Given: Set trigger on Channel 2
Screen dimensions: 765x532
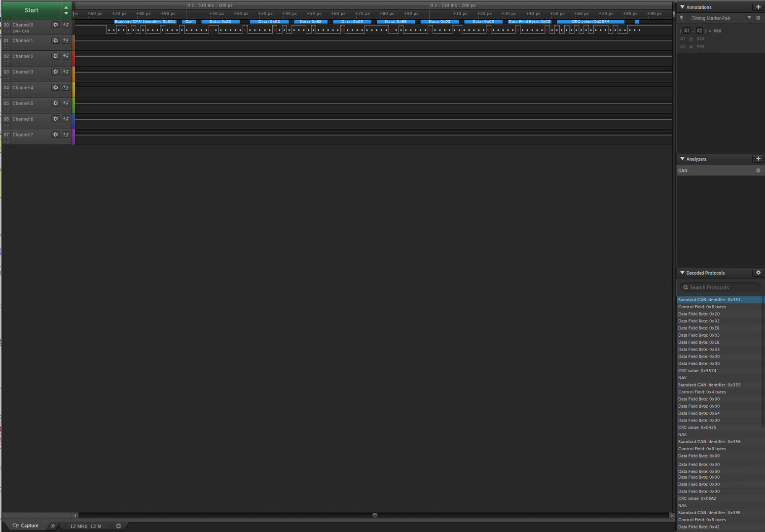Looking at the screenshot, I should click(x=66, y=56).
